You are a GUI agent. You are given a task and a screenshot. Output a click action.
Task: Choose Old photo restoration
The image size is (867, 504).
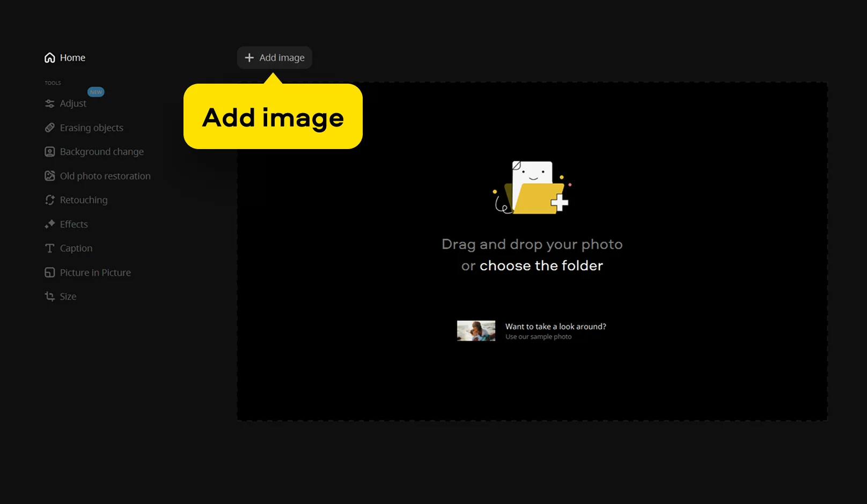(x=98, y=176)
